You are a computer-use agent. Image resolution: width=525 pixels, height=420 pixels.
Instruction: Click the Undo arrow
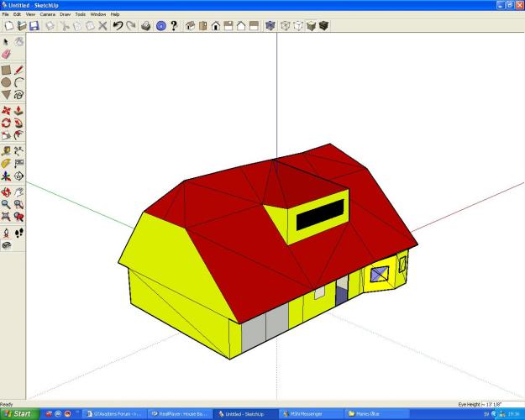click(118, 26)
